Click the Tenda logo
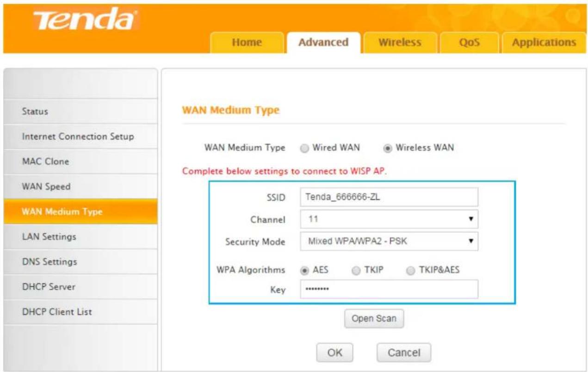This screenshot has width=588, height=372. (85, 22)
